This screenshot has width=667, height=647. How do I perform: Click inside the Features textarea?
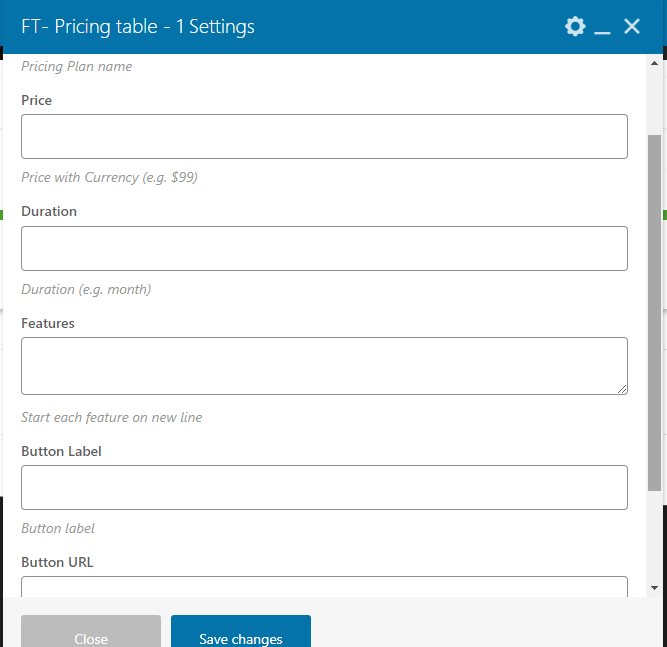pos(324,365)
